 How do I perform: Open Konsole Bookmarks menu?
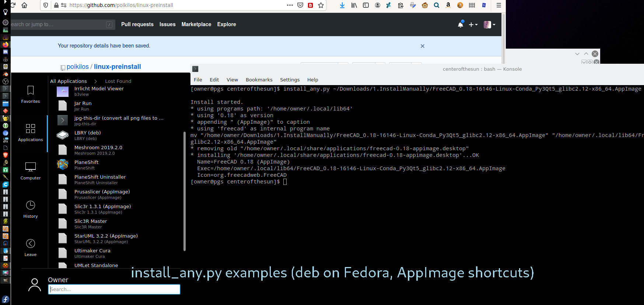259,80
